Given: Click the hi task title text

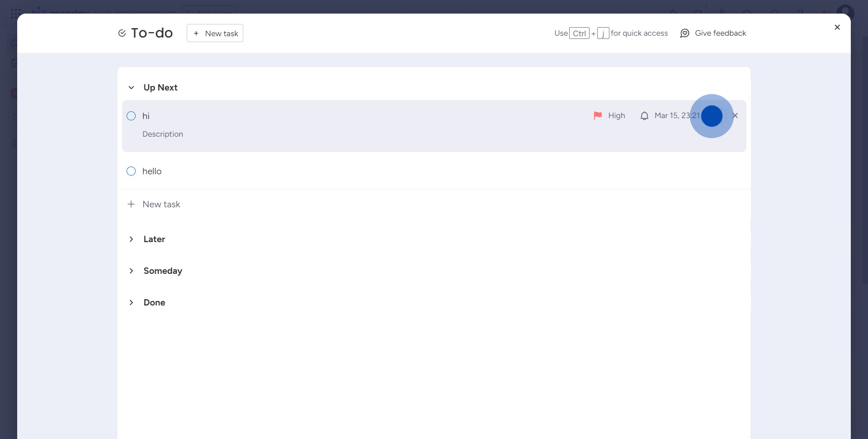Looking at the screenshot, I should pos(146,116).
